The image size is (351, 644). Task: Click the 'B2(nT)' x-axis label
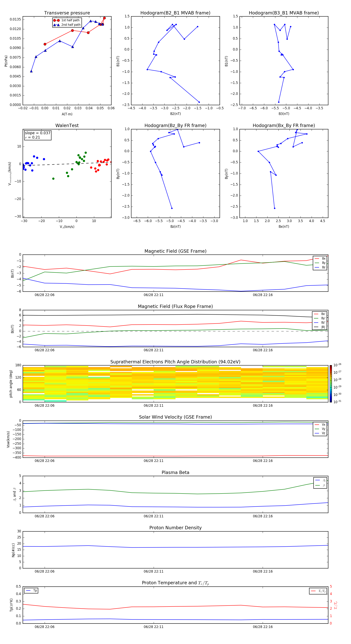(175, 114)
